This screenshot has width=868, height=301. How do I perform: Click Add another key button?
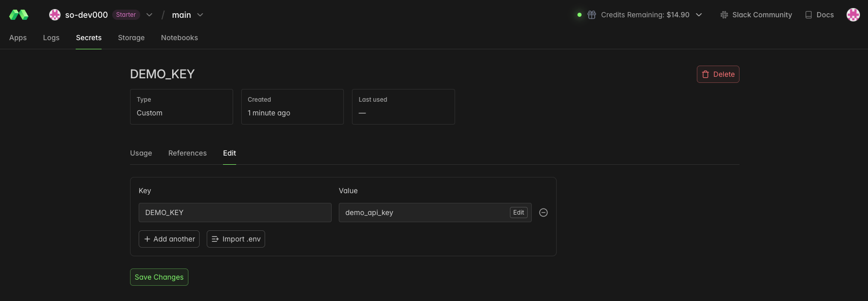click(x=169, y=239)
